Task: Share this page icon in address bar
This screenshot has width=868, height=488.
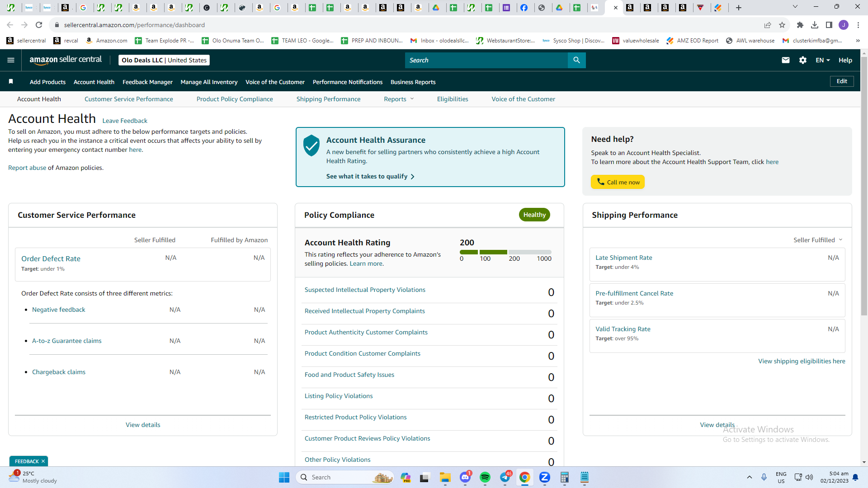Action: (x=768, y=25)
